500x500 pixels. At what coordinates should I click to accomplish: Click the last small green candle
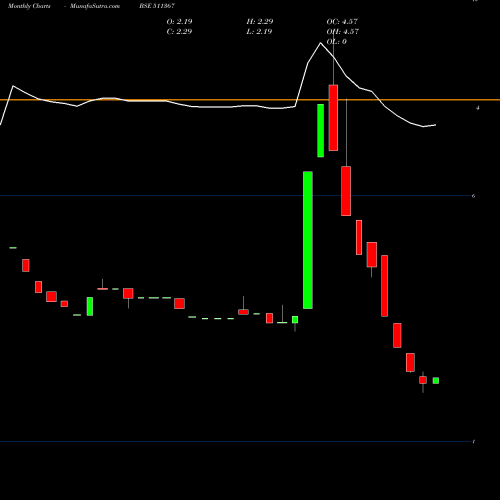pyautogui.click(x=436, y=381)
